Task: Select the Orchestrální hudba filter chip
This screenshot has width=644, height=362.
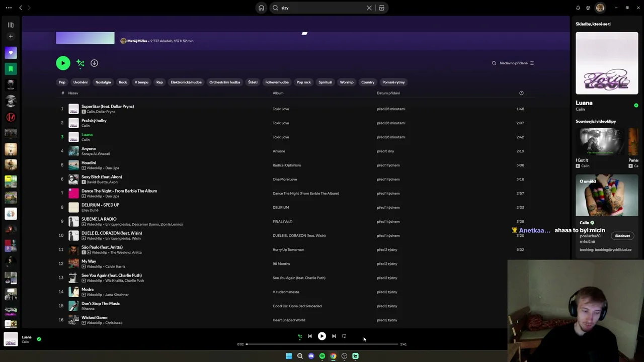Action: click(225, 82)
